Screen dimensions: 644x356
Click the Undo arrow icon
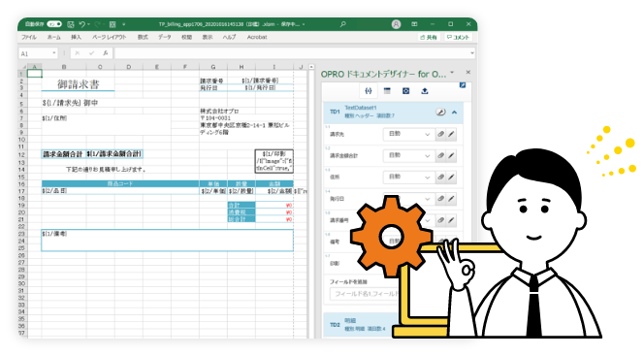pos(82,24)
